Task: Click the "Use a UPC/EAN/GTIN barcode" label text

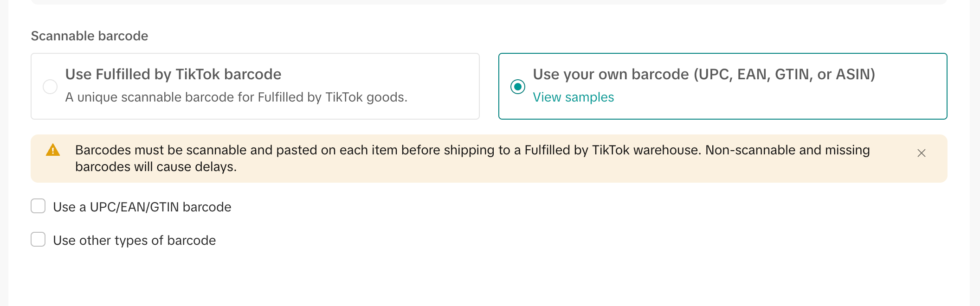Action: 142,207
